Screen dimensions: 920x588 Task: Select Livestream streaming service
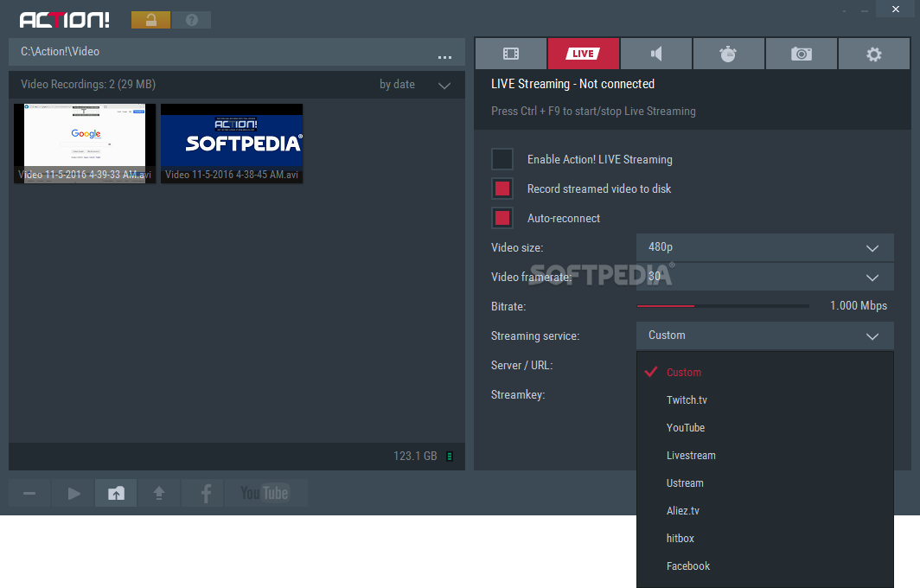click(764, 455)
